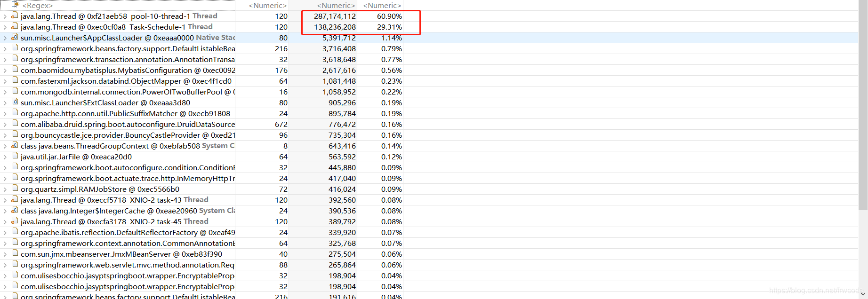Expand the XNIO-2 task-43 Thread node
This screenshot has height=299, width=868.
click(5, 200)
